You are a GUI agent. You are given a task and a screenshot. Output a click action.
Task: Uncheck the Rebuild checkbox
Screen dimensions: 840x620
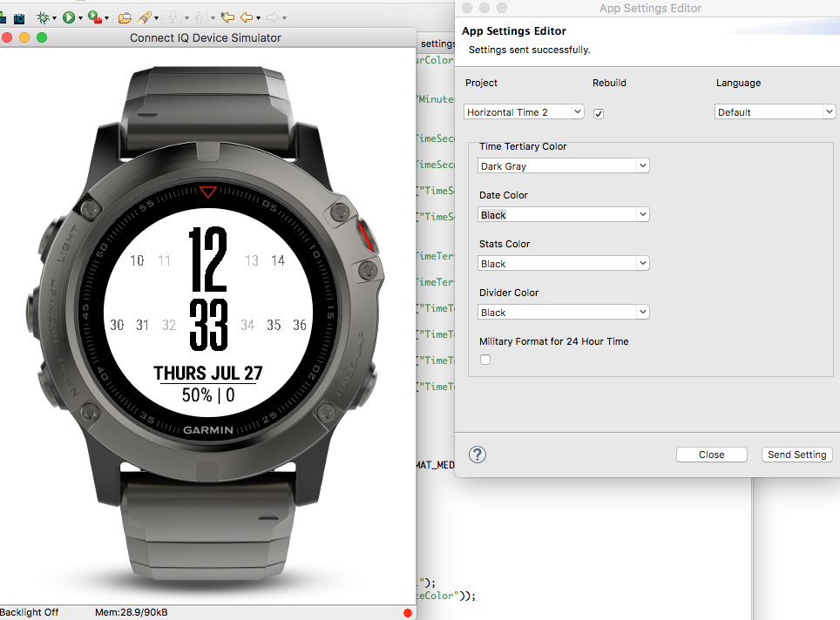599,113
